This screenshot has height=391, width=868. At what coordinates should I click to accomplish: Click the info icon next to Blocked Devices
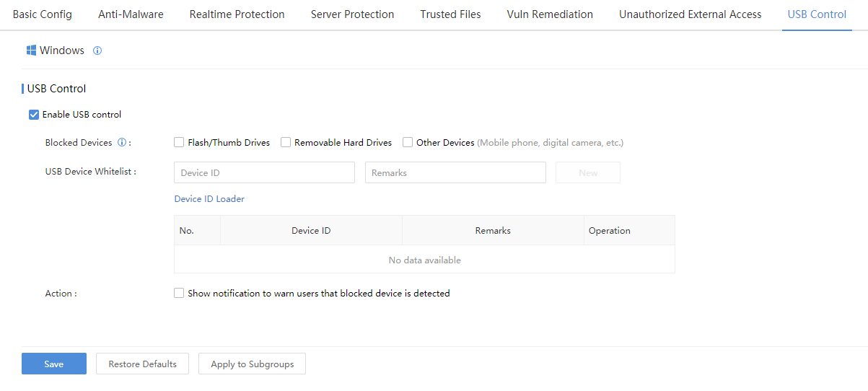(x=122, y=143)
